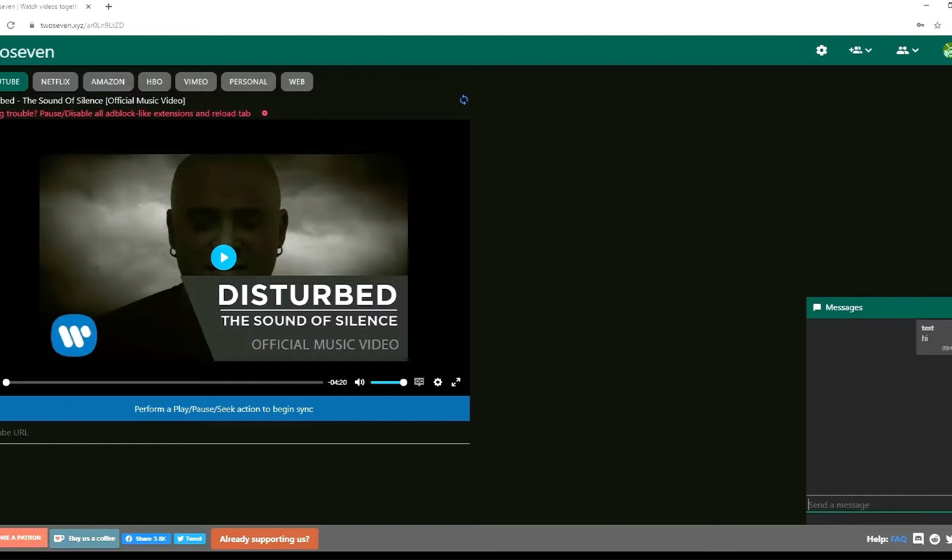Open the user avatar in header

(x=948, y=50)
